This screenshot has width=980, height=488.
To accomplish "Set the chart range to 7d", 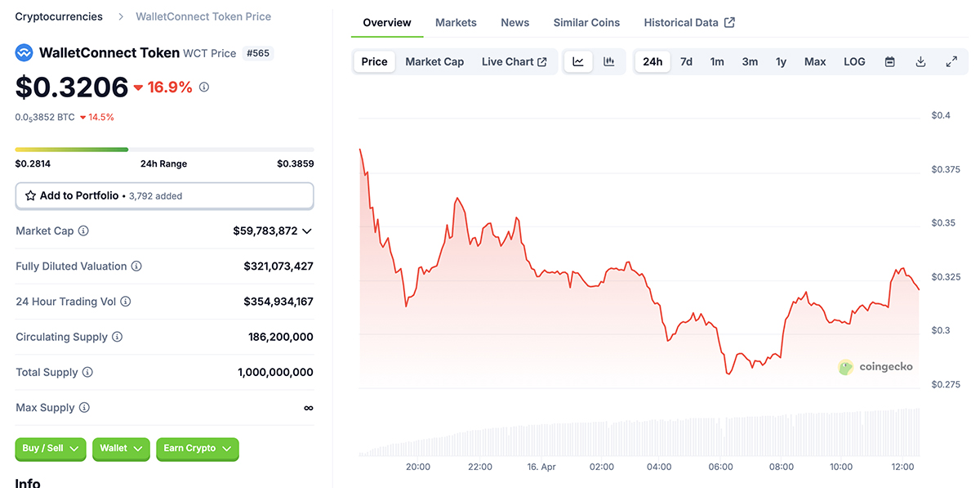I will [686, 61].
